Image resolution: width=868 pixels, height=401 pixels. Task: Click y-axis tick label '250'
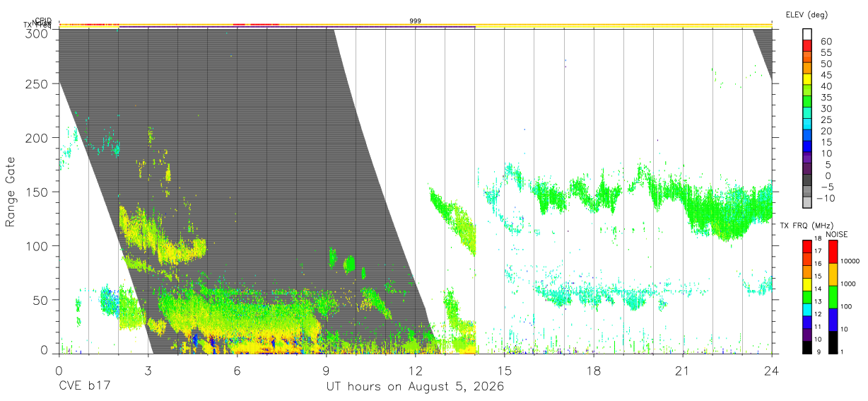tap(37, 84)
